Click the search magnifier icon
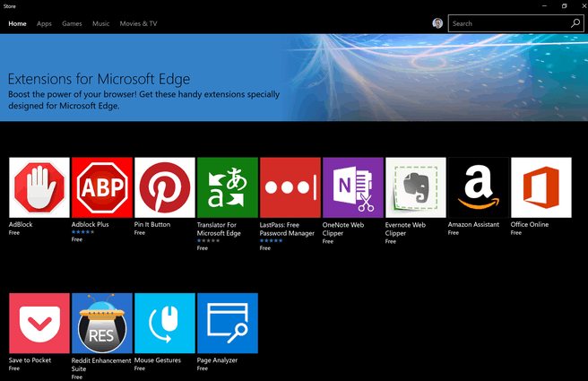This screenshot has width=588, height=381. click(x=575, y=23)
